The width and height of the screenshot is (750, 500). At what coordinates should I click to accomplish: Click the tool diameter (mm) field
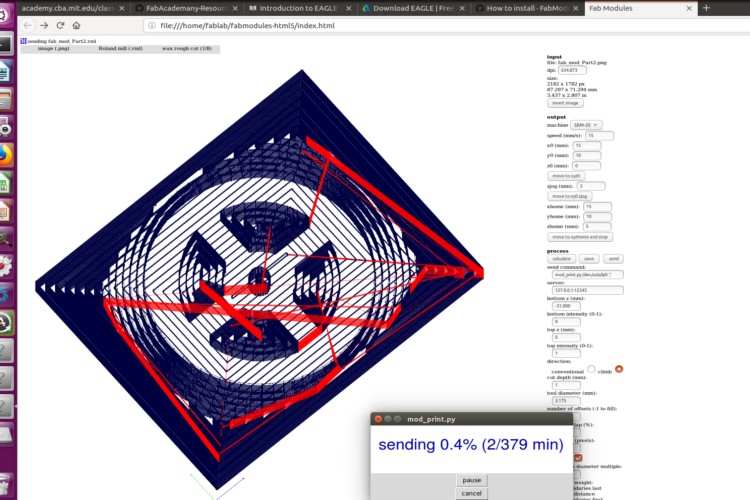pyautogui.click(x=566, y=400)
